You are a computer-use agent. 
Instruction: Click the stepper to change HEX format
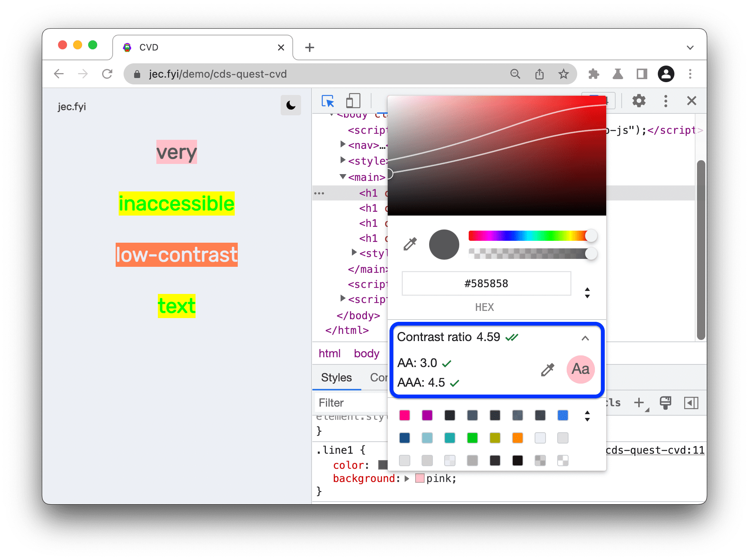point(587,291)
